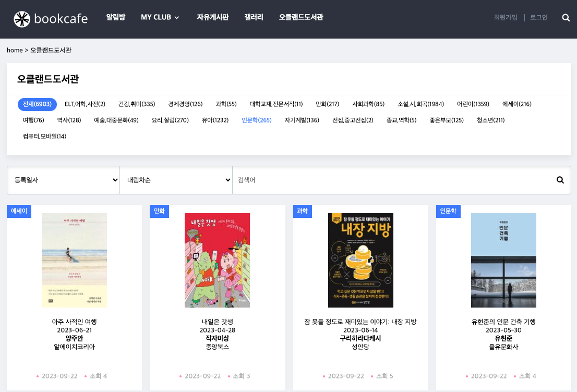Click the 로그인 link

538,18
